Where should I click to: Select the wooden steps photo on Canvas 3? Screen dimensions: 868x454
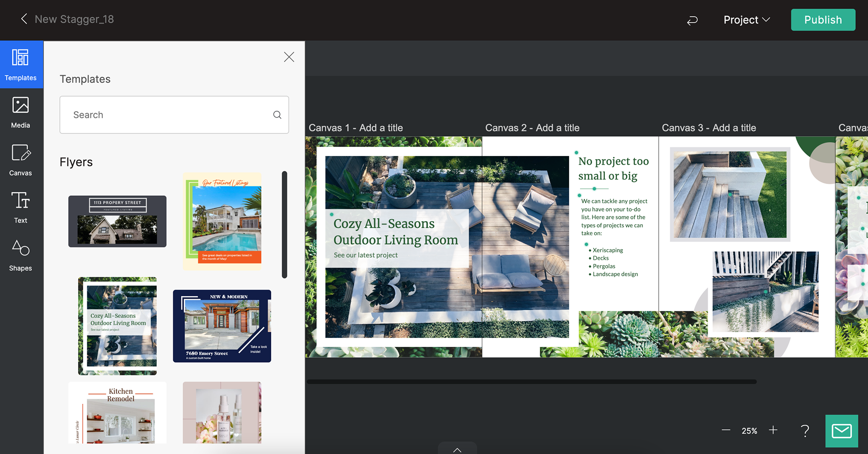730,194
